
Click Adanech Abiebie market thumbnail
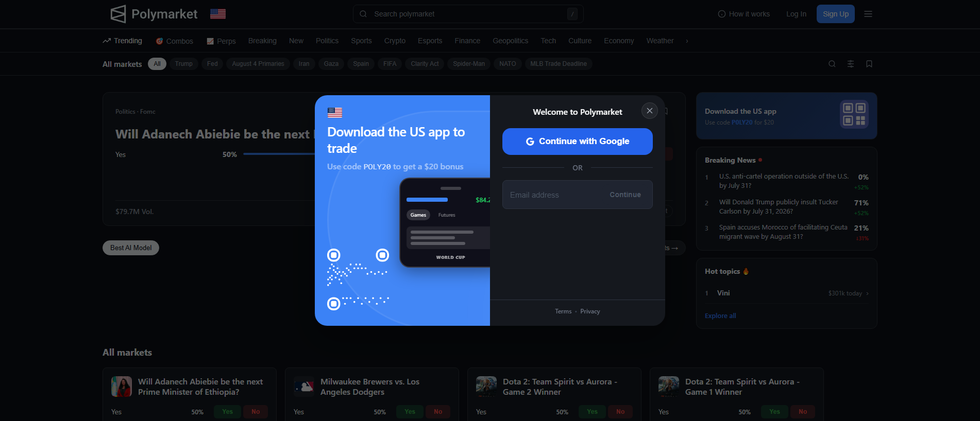[x=122, y=387]
